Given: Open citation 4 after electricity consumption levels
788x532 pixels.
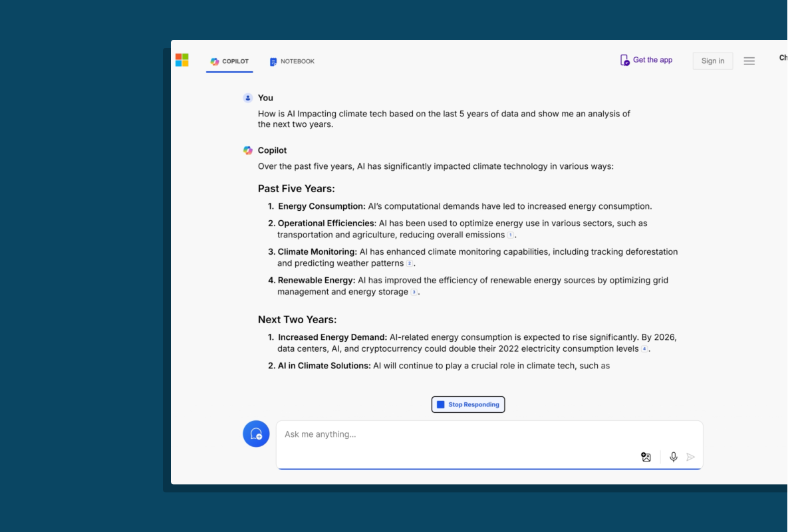Looking at the screenshot, I should (x=644, y=349).
